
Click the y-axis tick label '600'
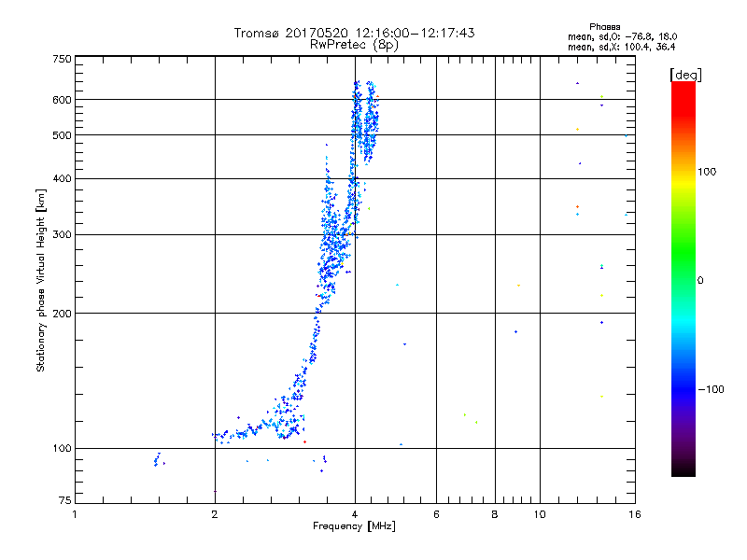pos(62,100)
